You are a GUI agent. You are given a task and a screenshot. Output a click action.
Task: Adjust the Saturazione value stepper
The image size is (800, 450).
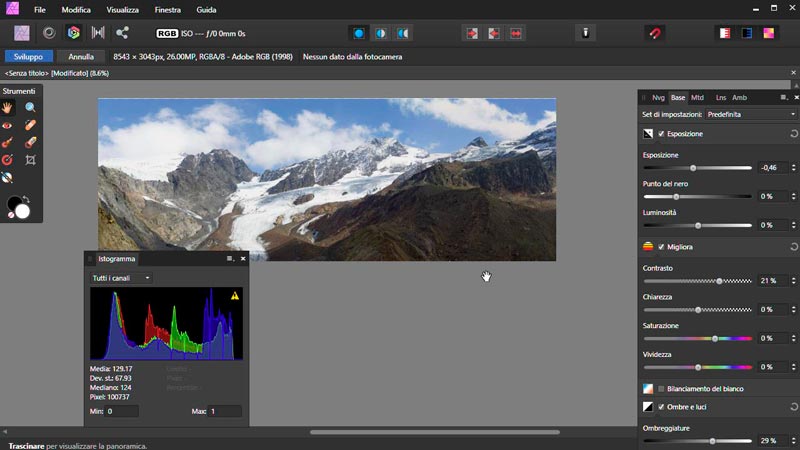point(793,338)
